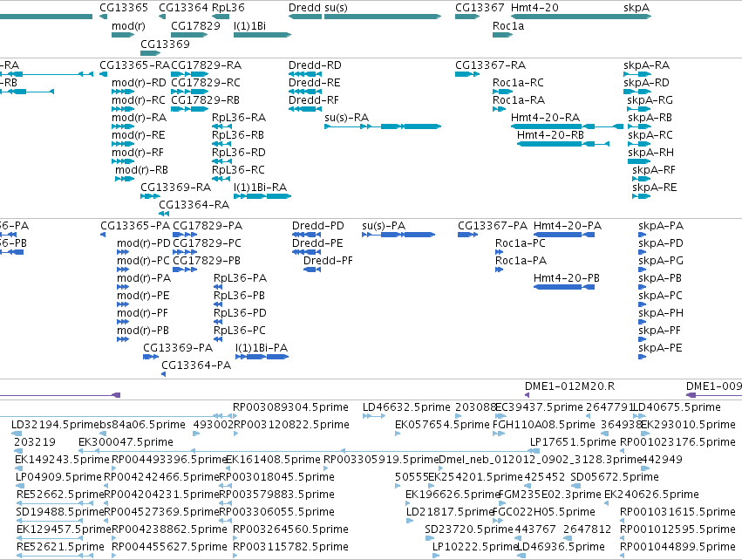Select protein CG13369-PA

pyautogui.click(x=178, y=348)
